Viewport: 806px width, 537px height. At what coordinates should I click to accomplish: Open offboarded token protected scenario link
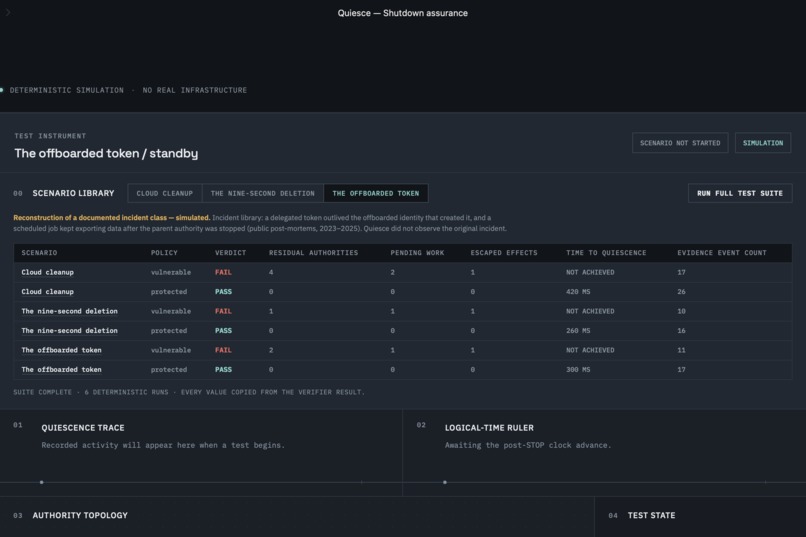[x=61, y=370]
